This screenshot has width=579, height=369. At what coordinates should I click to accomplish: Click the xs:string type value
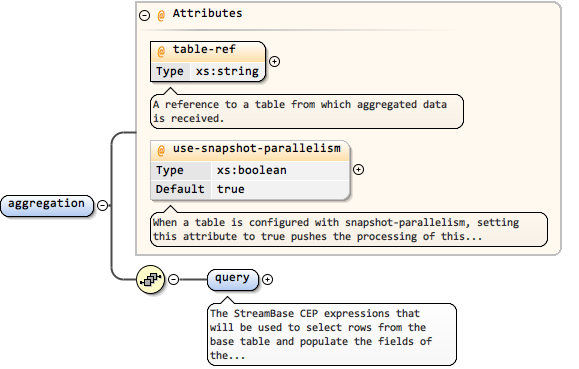pos(227,71)
